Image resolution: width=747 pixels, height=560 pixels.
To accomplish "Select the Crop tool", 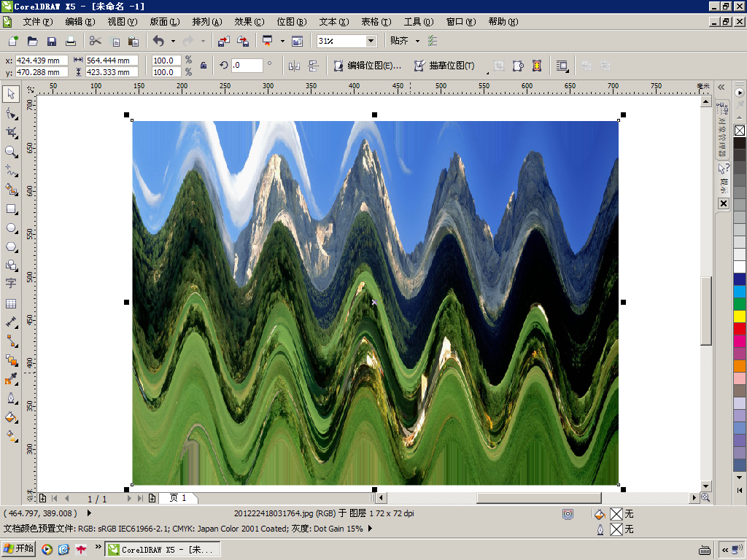I will click(11, 133).
